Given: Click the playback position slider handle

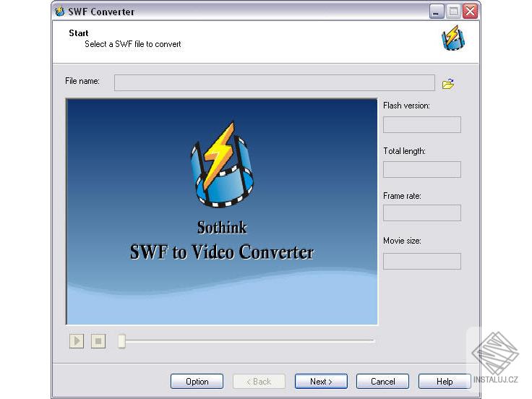Looking at the screenshot, I should [122, 341].
